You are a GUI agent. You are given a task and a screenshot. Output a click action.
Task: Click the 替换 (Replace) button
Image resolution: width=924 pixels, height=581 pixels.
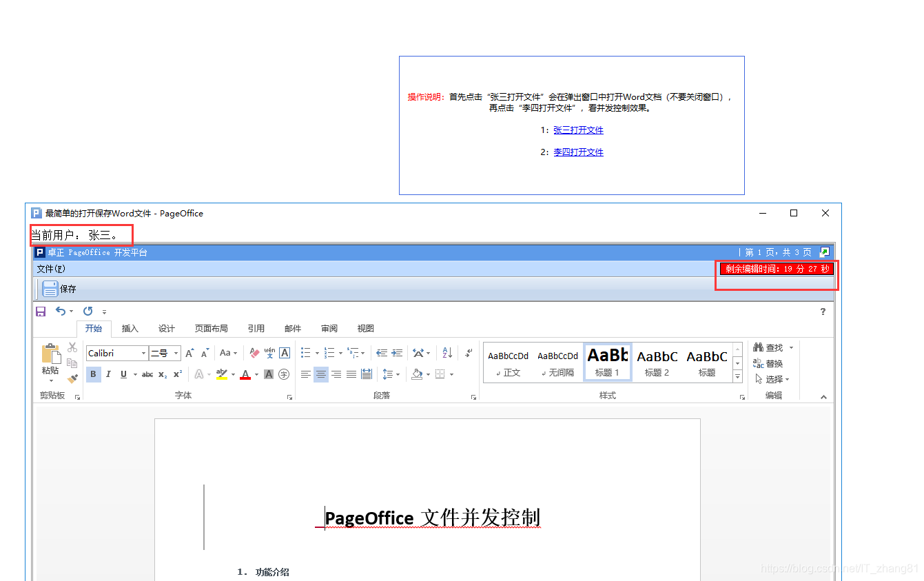tap(768, 363)
